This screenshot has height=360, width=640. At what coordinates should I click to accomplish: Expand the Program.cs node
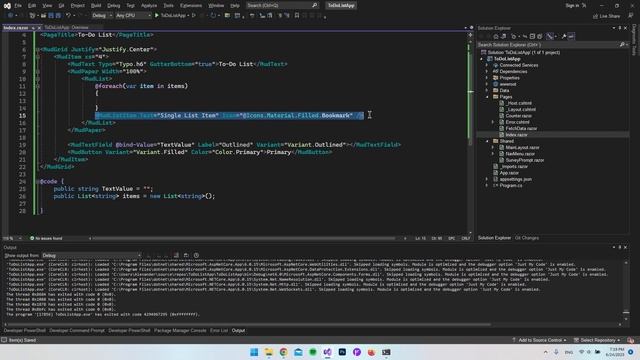point(487,185)
